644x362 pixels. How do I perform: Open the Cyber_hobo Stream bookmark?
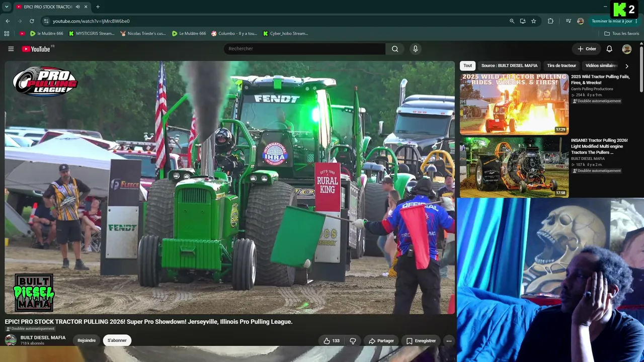(x=285, y=34)
